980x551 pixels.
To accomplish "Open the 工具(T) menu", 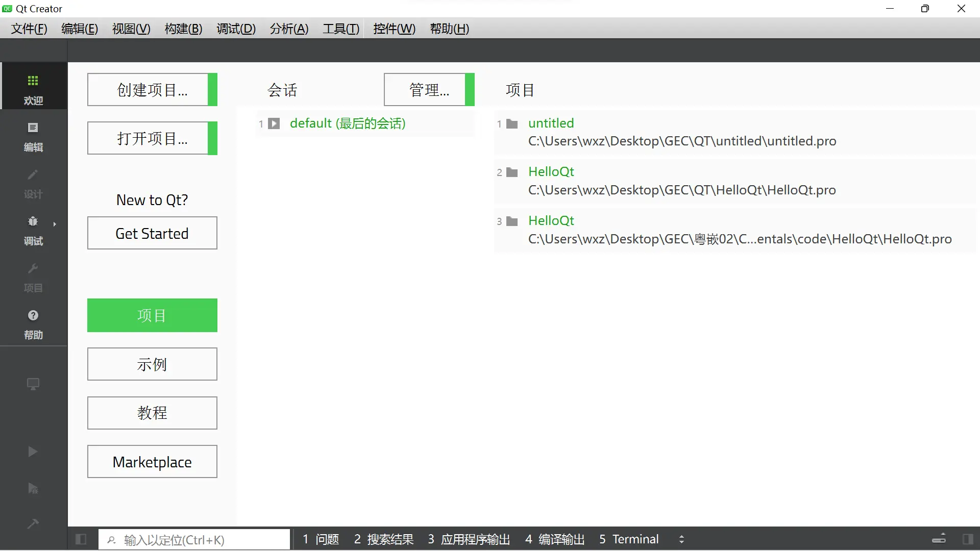I will [341, 29].
